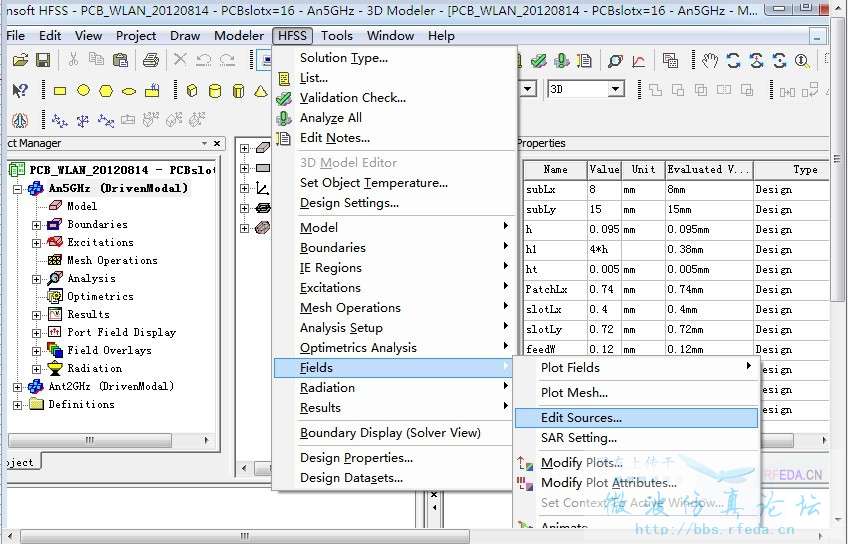Draw a box with the 3D box tool
Screen dimensions: 848x544
pyautogui.click(x=191, y=91)
